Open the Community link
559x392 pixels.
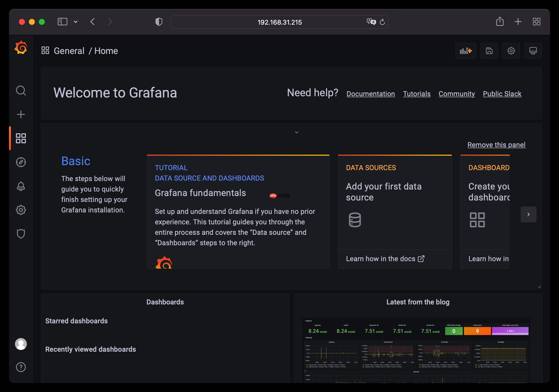click(x=457, y=94)
